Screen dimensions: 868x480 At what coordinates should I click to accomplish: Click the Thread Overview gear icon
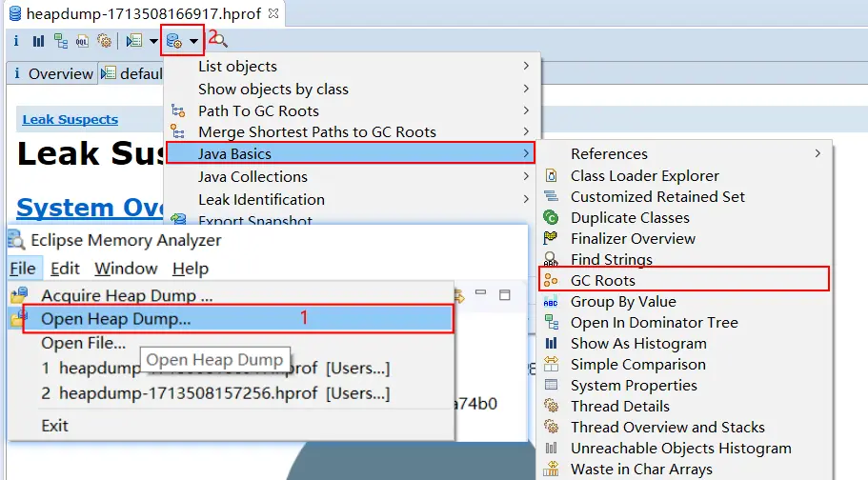point(105,41)
